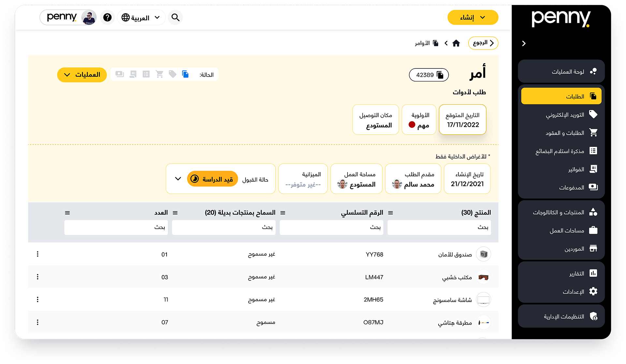
Task: Open السماح بمنتجات بديلة column menu icon
Action: [175, 213]
